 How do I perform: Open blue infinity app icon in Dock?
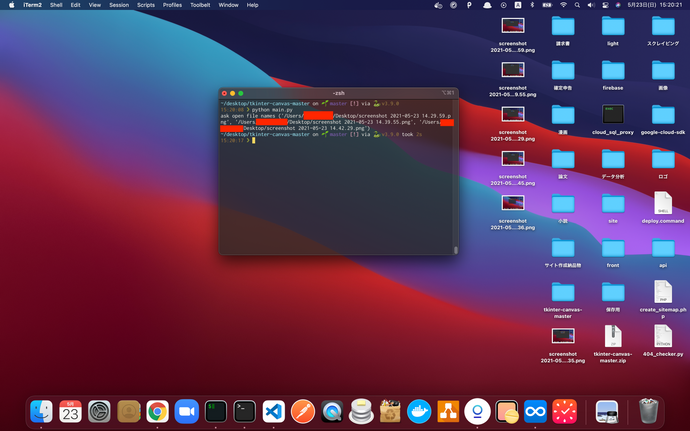[x=535, y=412]
